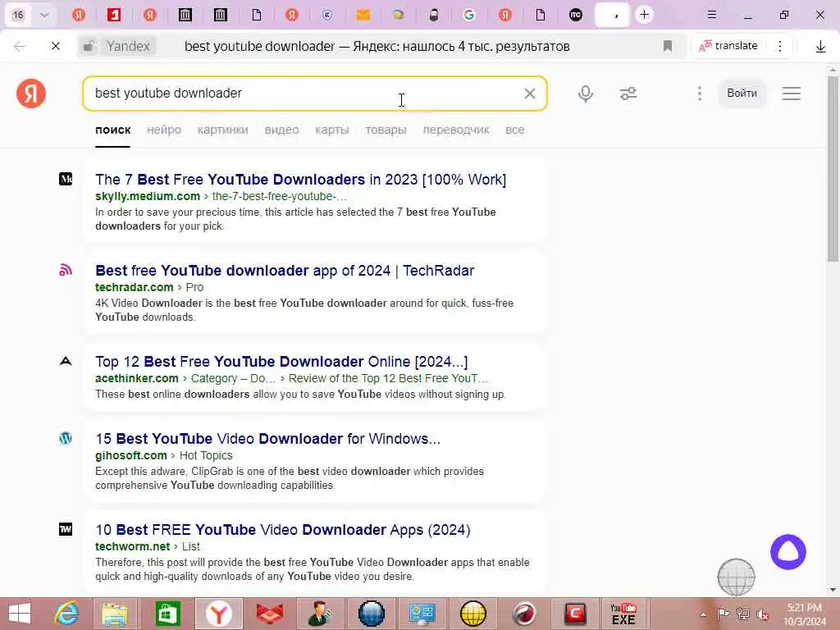Open 15 Best YouTube Video Downloader for Windows result

tap(267, 439)
